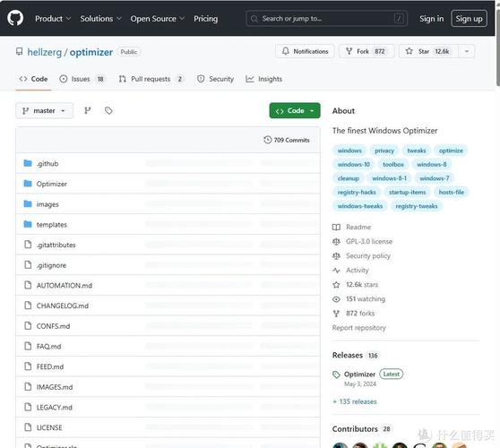Image resolution: width=500 pixels, height=448 pixels.
Task: Open the .github folder
Action: (x=47, y=164)
